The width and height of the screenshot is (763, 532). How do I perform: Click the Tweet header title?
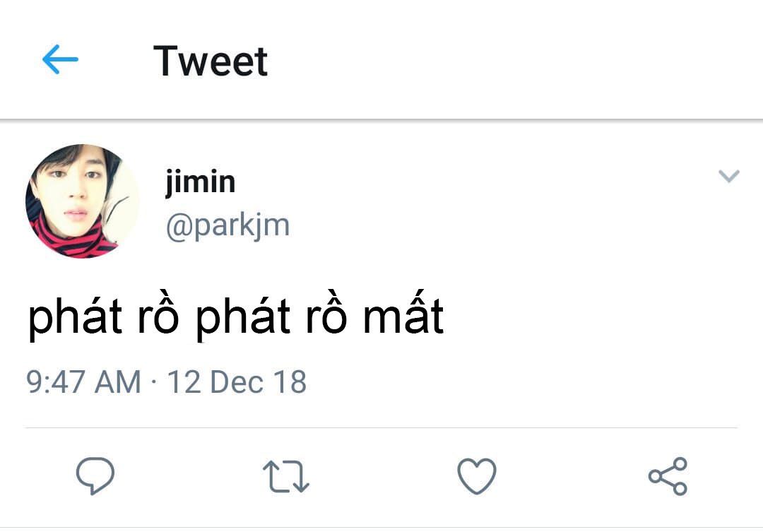211,61
